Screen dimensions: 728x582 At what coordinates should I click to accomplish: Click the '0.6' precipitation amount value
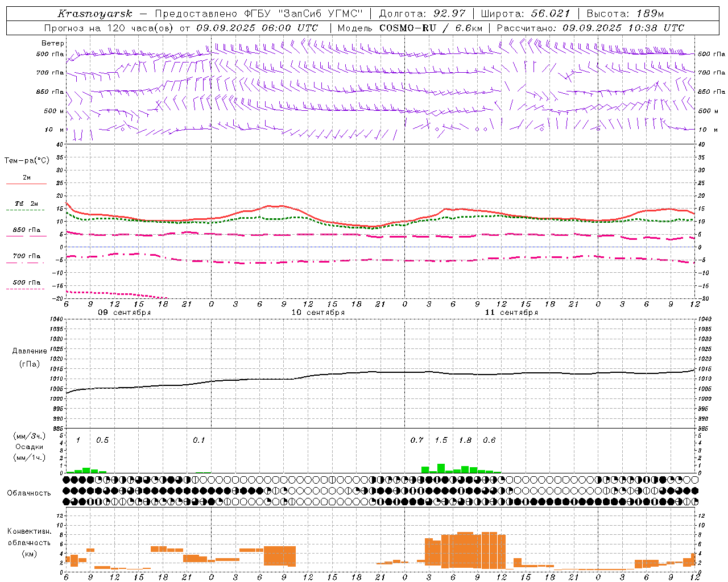tap(489, 440)
